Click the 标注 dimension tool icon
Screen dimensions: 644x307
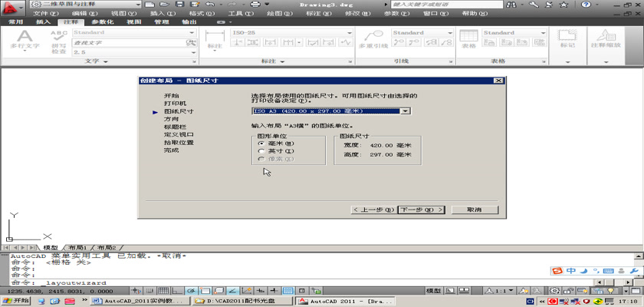pos(214,40)
